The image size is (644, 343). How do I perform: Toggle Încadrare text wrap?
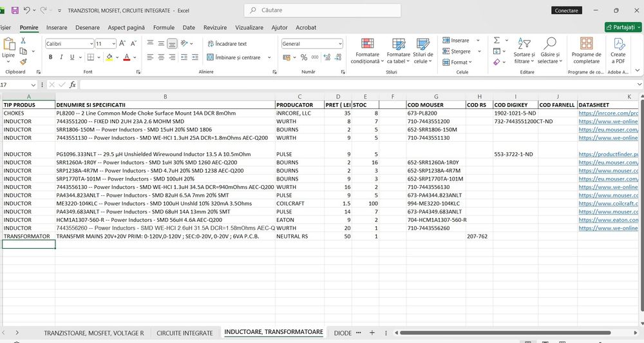[227, 44]
